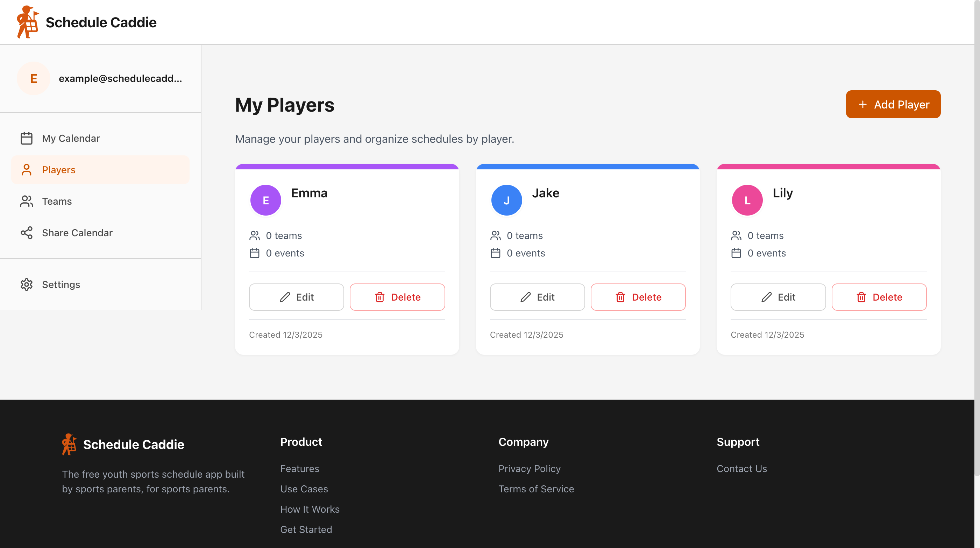This screenshot has height=548, width=980.
Task: Open the How It Works footer link
Action: click(310, 509)
